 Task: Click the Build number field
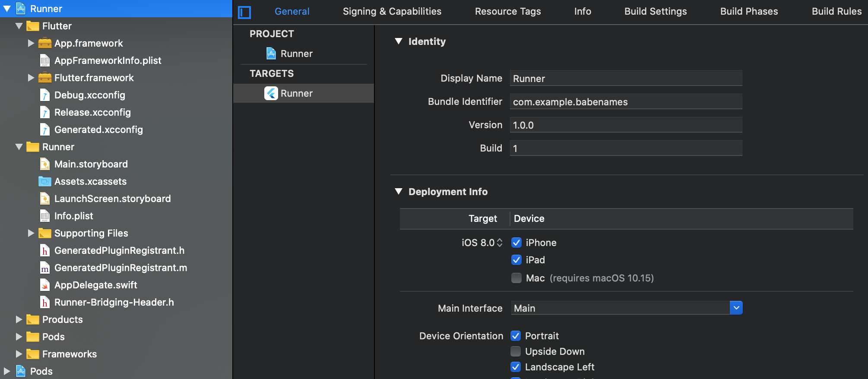pyautogui.click(x=626, y=148)
